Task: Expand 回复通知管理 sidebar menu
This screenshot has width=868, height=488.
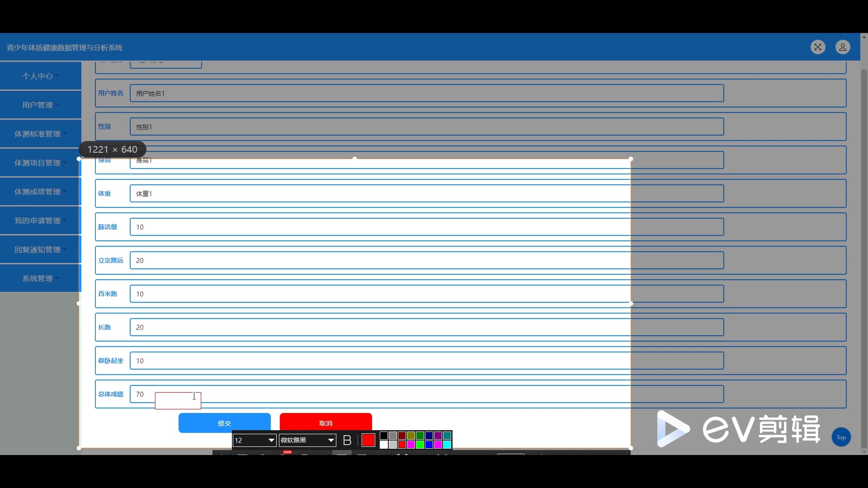Action: pos(41,249)
